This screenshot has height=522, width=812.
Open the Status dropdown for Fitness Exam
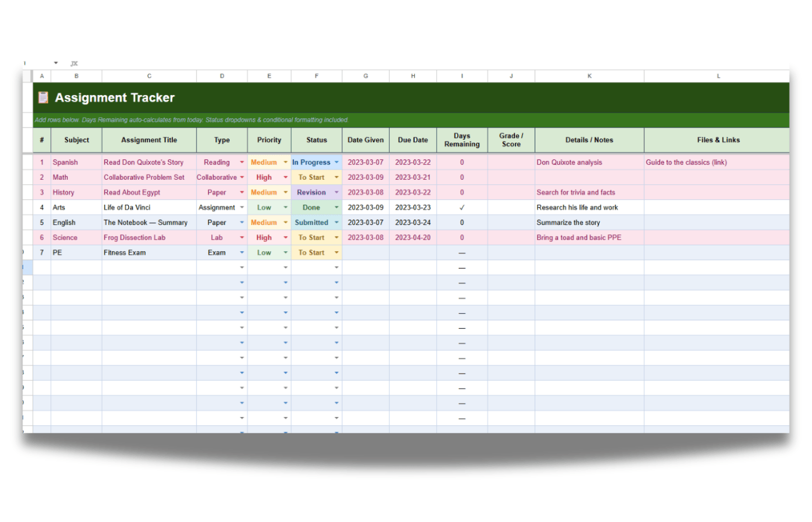pos(336,252)
